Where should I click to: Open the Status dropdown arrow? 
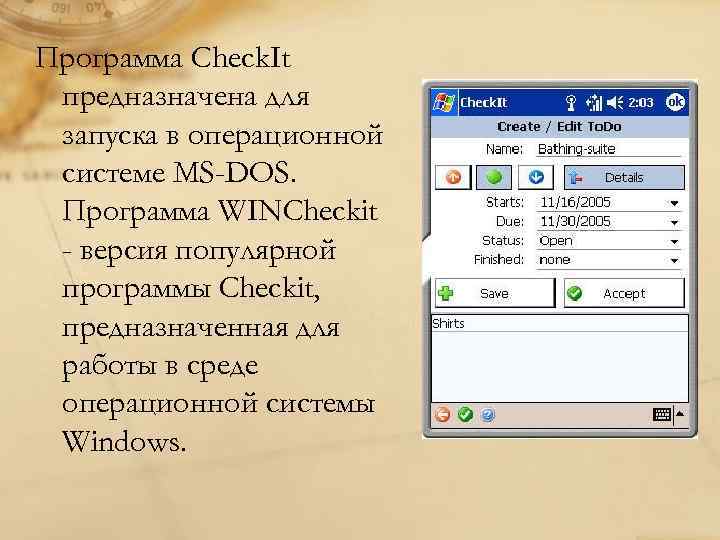coord(674,242)
